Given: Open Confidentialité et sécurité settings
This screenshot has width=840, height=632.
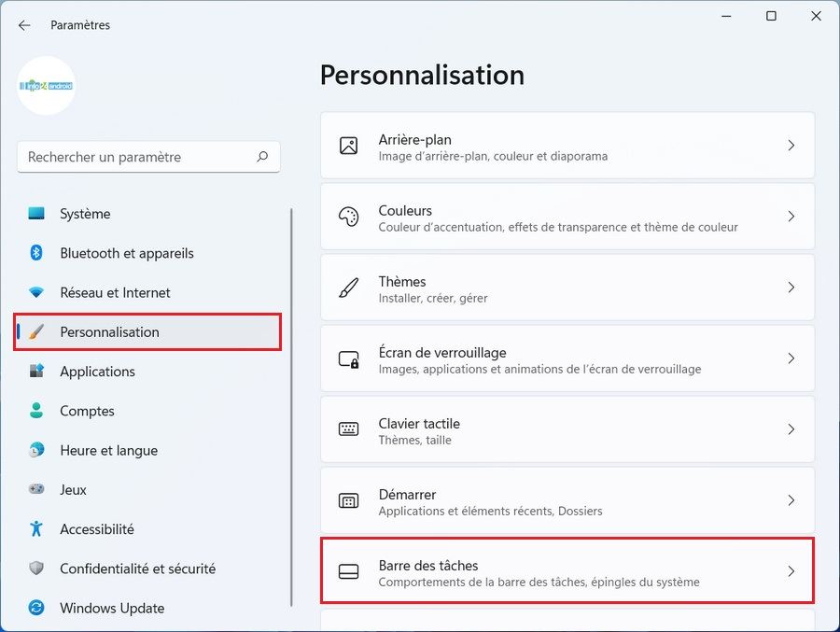Looking at the screenshot, I should pos(137,569).
